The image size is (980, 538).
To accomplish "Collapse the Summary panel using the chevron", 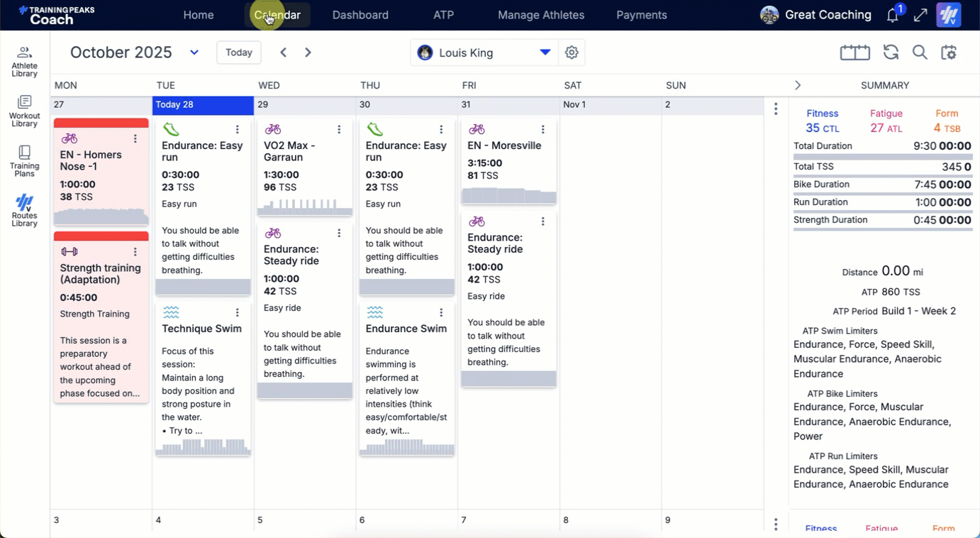I will [798, 85].
